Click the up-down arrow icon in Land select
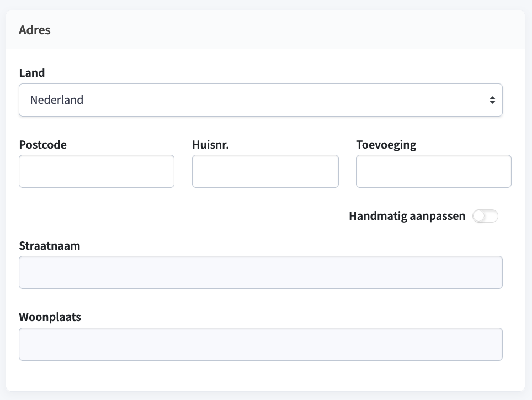532x400 pixels. (x=492, y=100)
